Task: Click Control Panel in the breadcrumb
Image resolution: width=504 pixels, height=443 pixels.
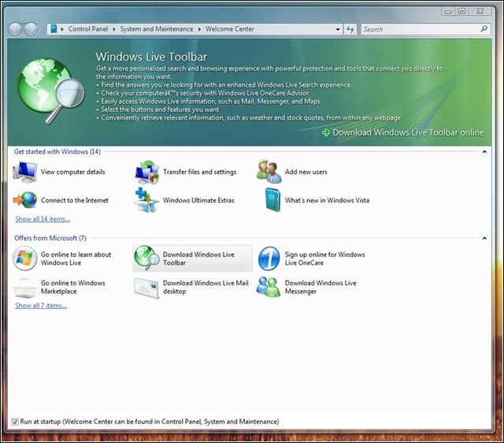Action: point(88,29)
